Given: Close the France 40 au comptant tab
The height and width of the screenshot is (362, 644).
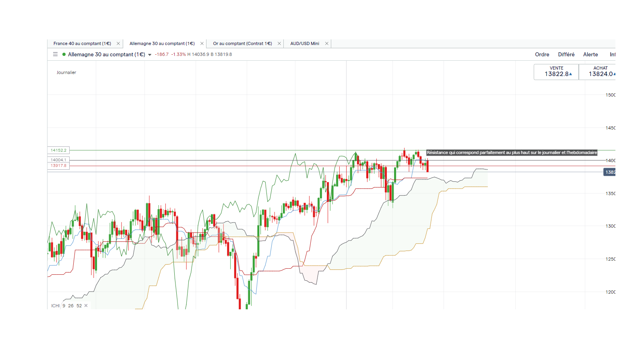Looking at the screenshot, I should coord(118,43).
